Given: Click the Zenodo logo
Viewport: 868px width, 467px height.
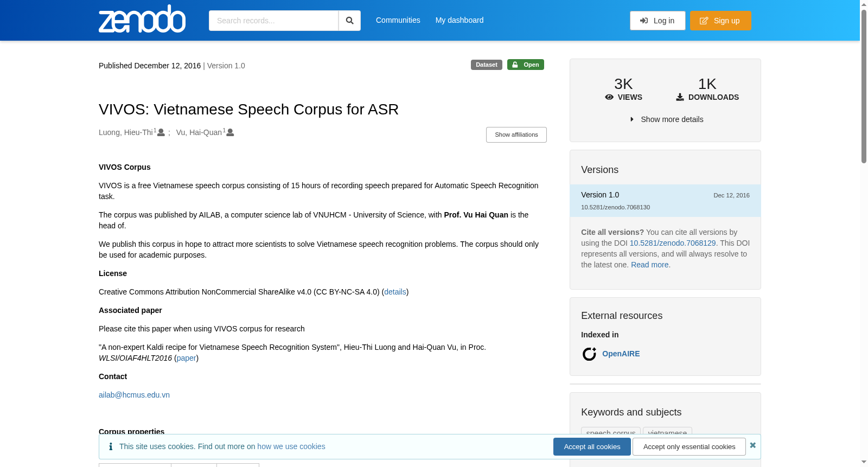Looking at the screenshot, I should click(142, 19).
